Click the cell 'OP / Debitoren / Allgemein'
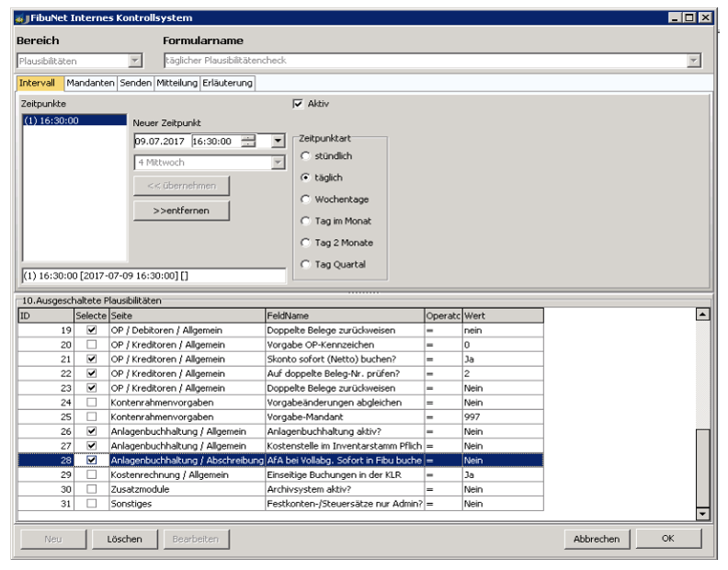The width and height of the screenshot is (728, 570). pos(188,330)
